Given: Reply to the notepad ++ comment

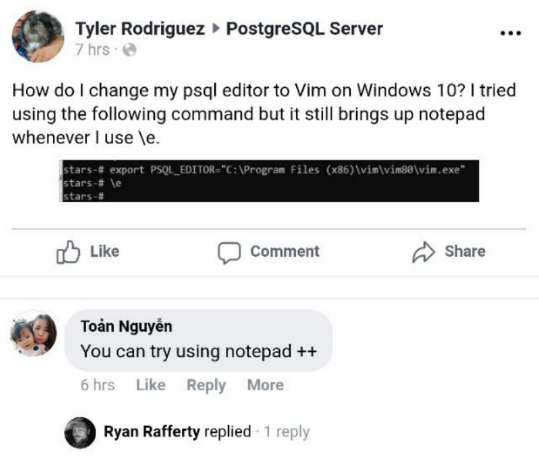Looking at the screenshot, I should point(206,385).
